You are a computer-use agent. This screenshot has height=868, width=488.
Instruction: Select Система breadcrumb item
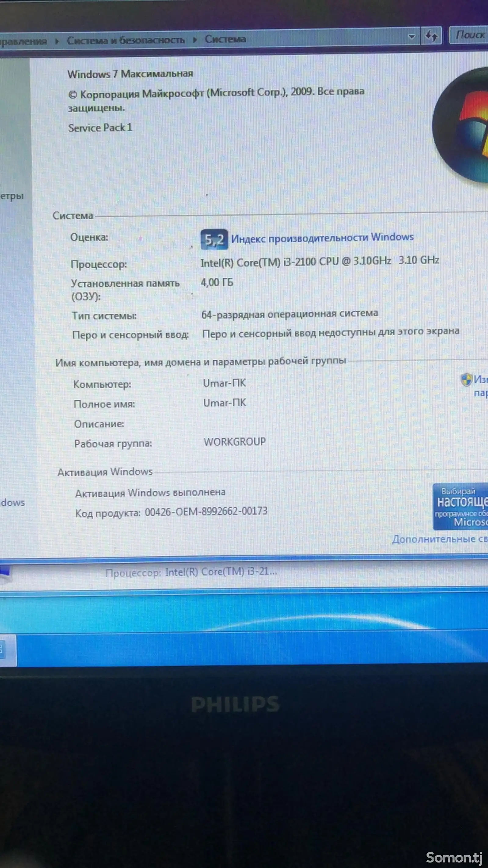pyautogui.click(x=225, y=39)
